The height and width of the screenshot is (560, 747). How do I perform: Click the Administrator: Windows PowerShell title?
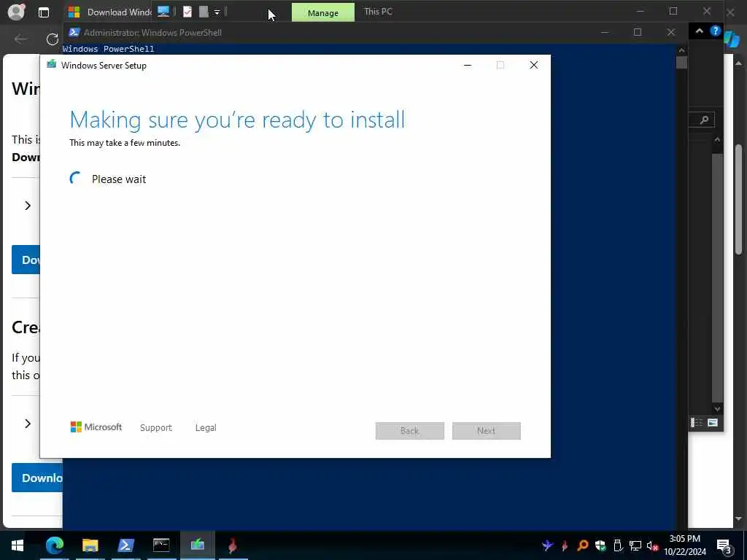tap(152, 32)
